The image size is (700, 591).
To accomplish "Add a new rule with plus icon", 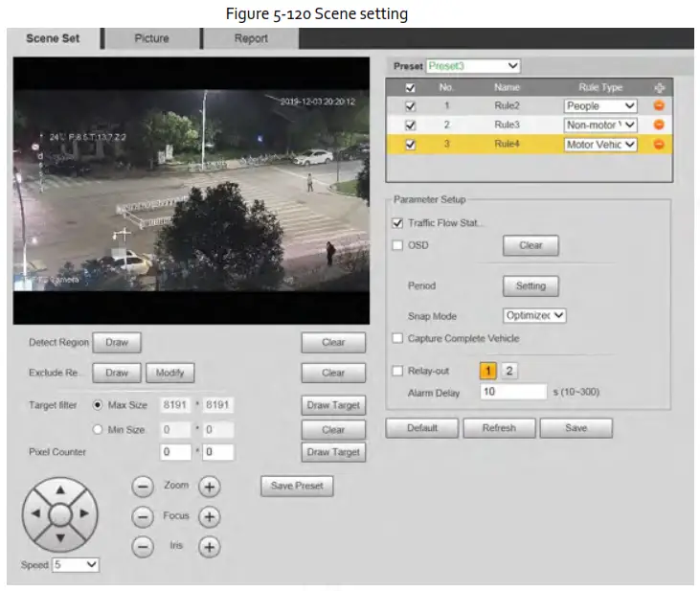I will (x=659, y=87).
